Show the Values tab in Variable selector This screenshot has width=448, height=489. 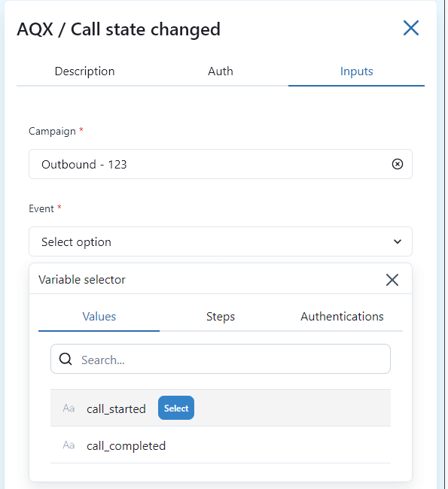(99, 317)
